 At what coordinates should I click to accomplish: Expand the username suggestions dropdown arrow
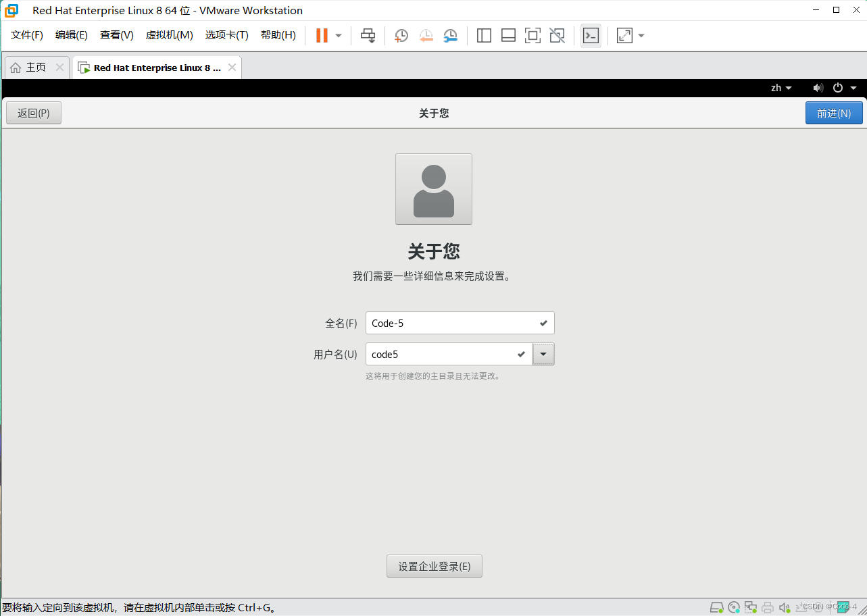(543, 354)
